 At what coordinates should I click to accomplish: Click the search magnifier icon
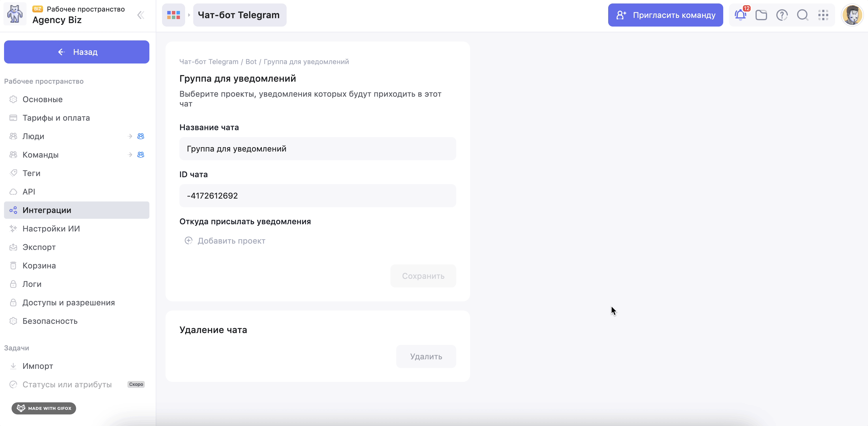803,15
